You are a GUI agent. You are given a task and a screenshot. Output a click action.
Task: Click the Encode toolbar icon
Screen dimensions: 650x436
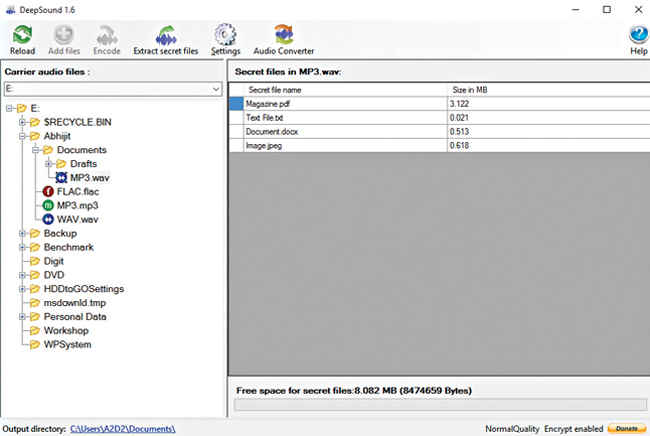(107, 34)
